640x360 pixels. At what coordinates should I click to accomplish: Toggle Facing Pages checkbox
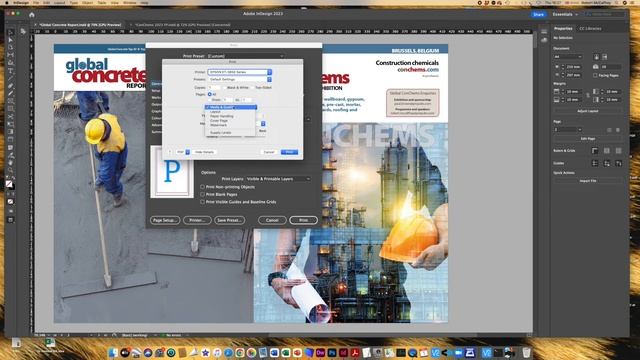point(595,75)
